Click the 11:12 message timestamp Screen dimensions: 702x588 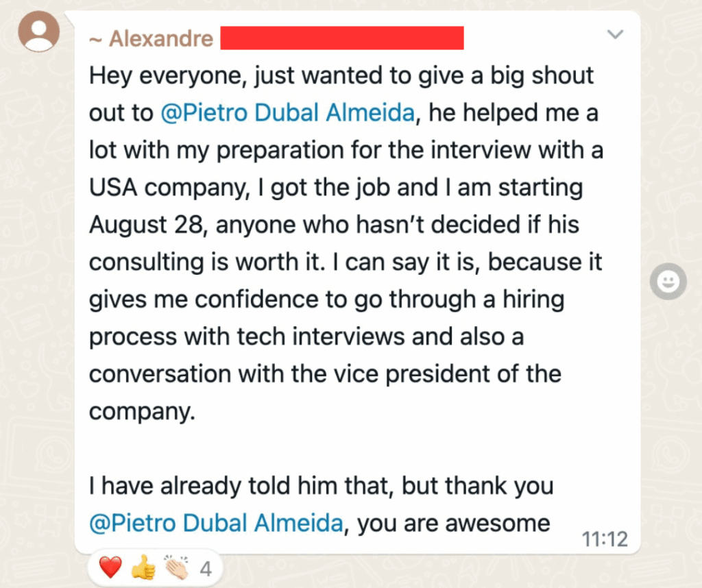(605, 539)
